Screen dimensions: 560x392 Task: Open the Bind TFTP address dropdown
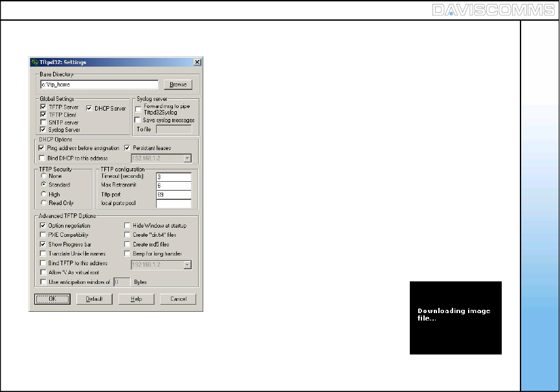(187, 264)
